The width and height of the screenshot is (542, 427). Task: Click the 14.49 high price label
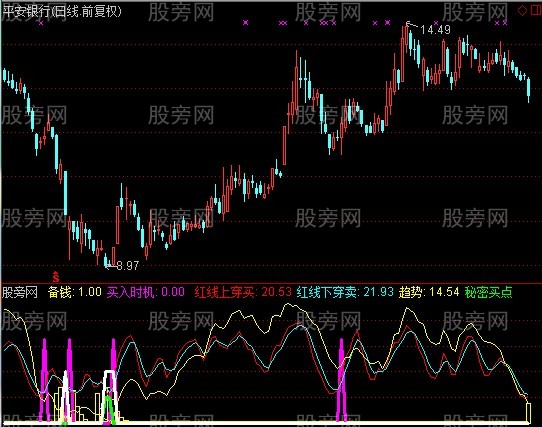click(x=435, y=30)
